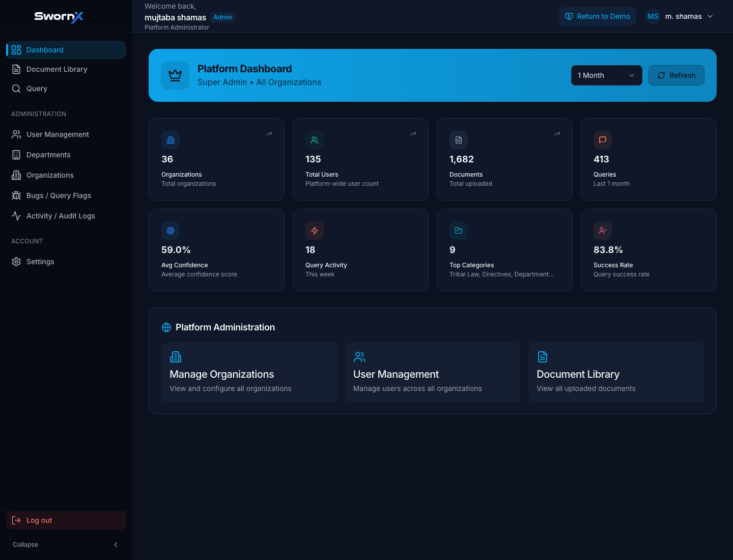Click the 'Platform Administrator' role text
The width and height of the screenshot is (733, 560).
point(177,27)
